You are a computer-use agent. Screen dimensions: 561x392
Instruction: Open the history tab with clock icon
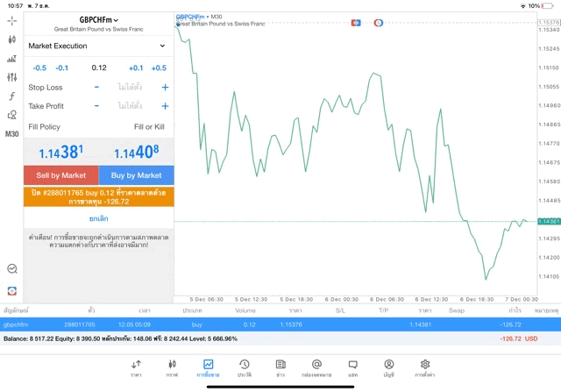[x=245, y=368]
